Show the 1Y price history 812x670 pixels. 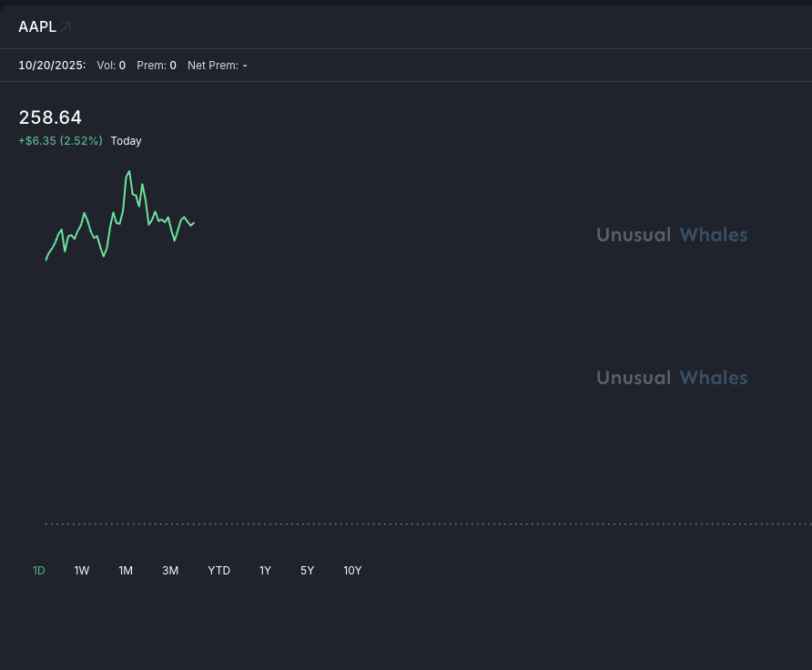click(265, 571)
